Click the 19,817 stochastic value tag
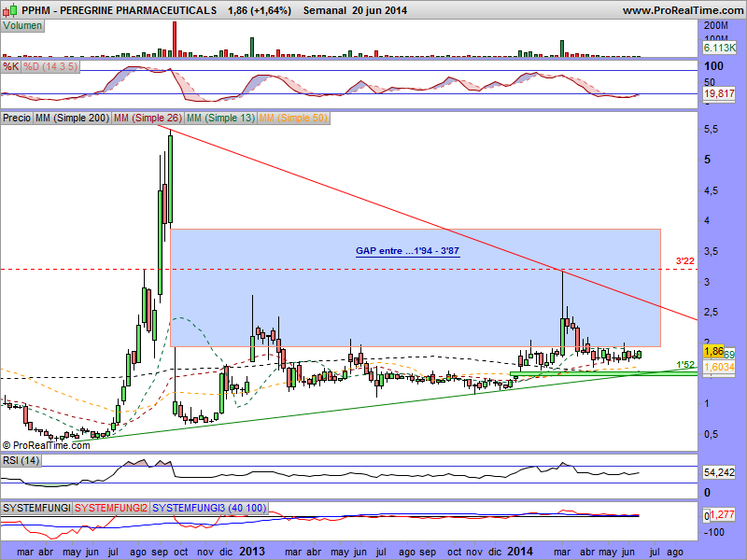This screenshot has width=747, height=560. pyautogui.click(x=719, y=93)
